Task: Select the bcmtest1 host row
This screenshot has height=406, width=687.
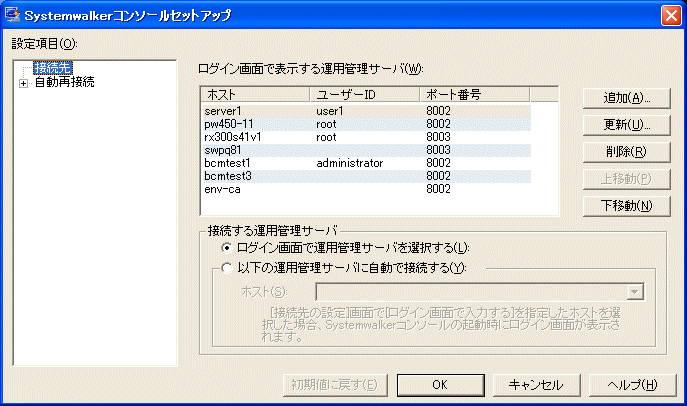Action: [x=367, y=163]
